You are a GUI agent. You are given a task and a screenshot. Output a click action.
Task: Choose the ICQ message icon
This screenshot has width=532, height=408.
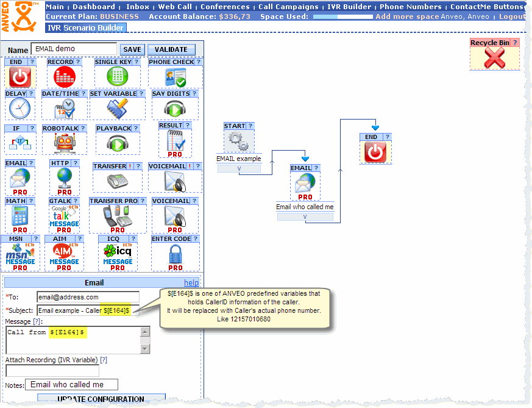click(118, 257)
